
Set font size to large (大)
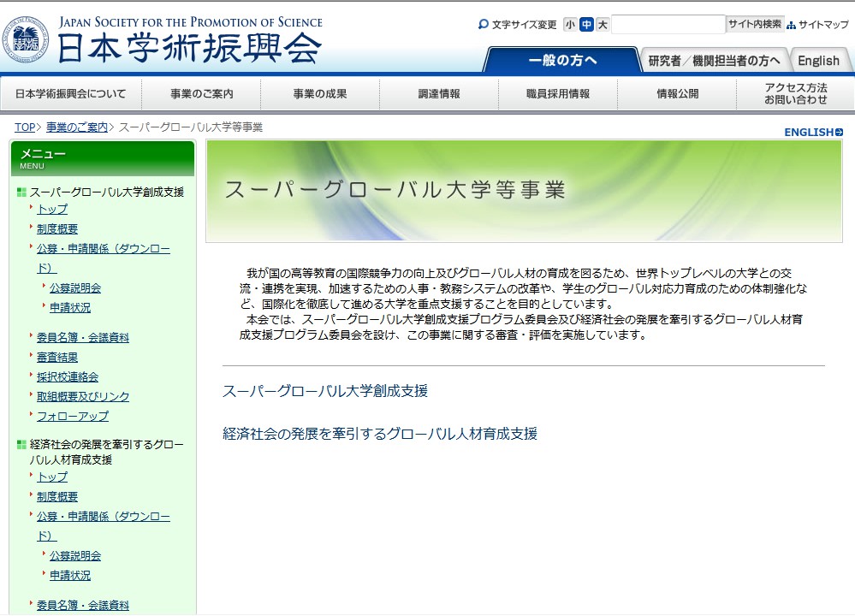(x=603, y=25)
